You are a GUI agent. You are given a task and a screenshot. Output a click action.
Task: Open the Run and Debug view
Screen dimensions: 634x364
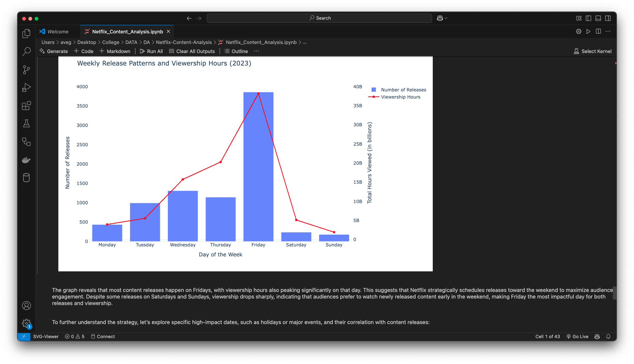27,88
